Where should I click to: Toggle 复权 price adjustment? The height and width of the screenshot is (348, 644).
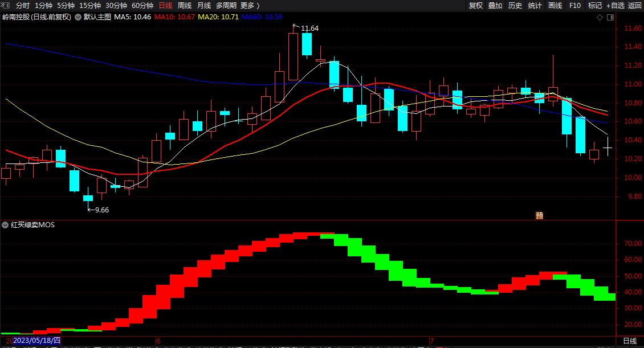pyautogui.click(x=476, y=5)
